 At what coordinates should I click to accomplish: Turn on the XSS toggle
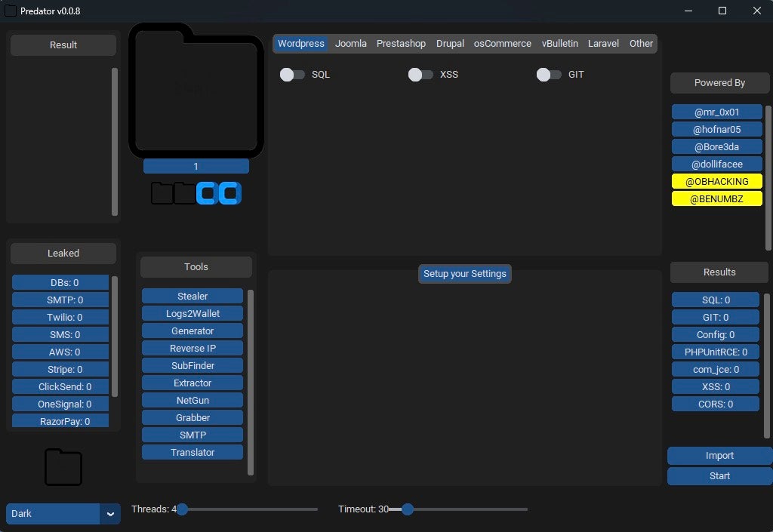click(x=420, y=75)
